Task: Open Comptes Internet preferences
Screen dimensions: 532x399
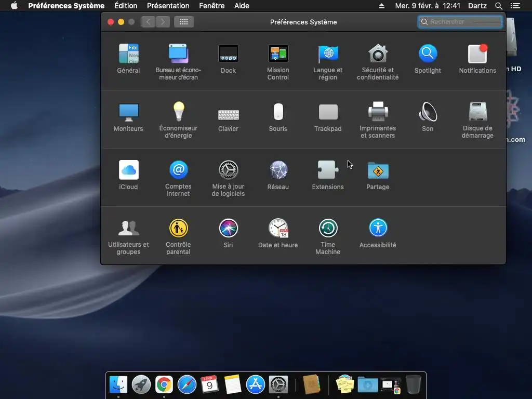Action: pyautogui.click(x=179, y=178)
